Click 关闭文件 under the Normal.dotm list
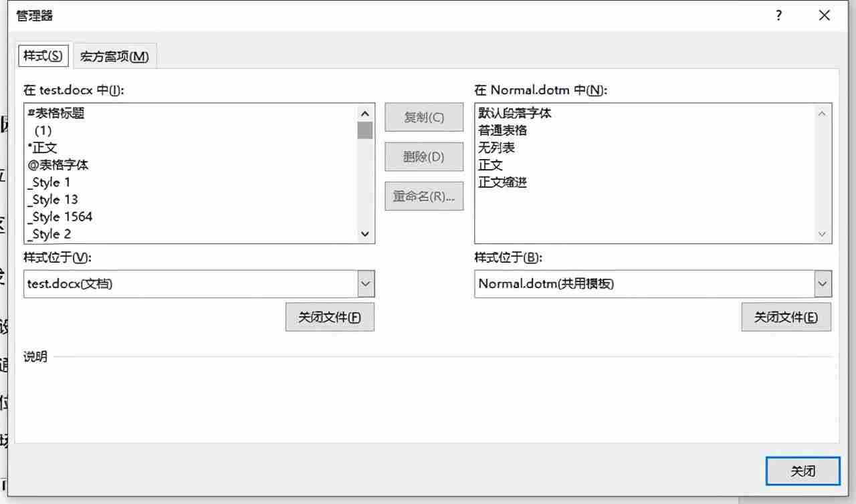Screen dimensions: 856x504 (786, 316)
